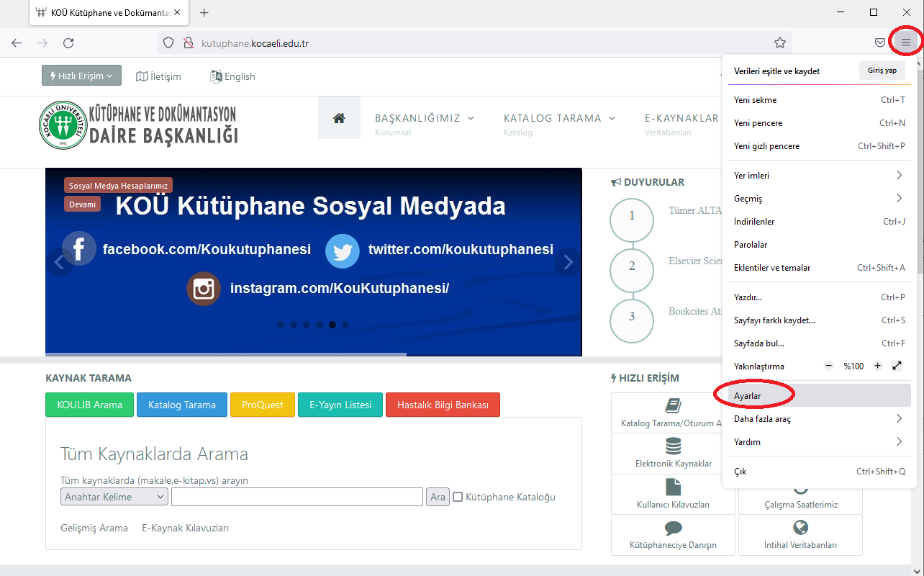
Task: Expand BAŞKANLIĞIMIZ navigation menu
Action: [425, 118]
